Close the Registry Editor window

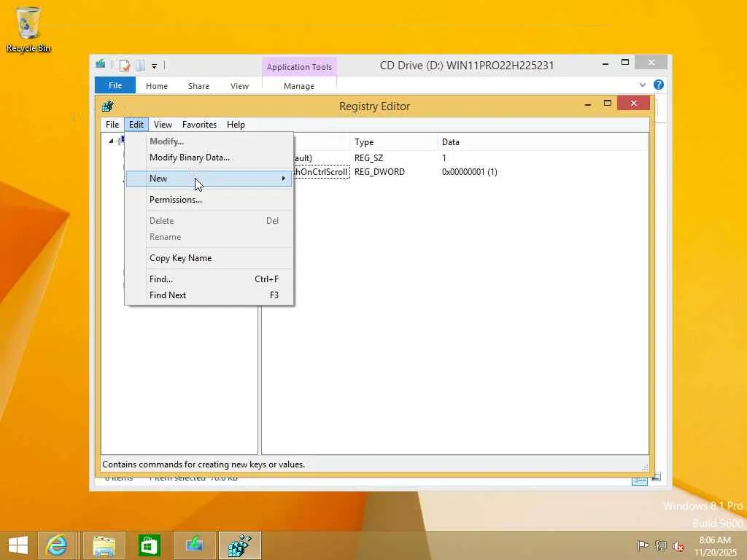pyautogui.click(x=634, y=103)
